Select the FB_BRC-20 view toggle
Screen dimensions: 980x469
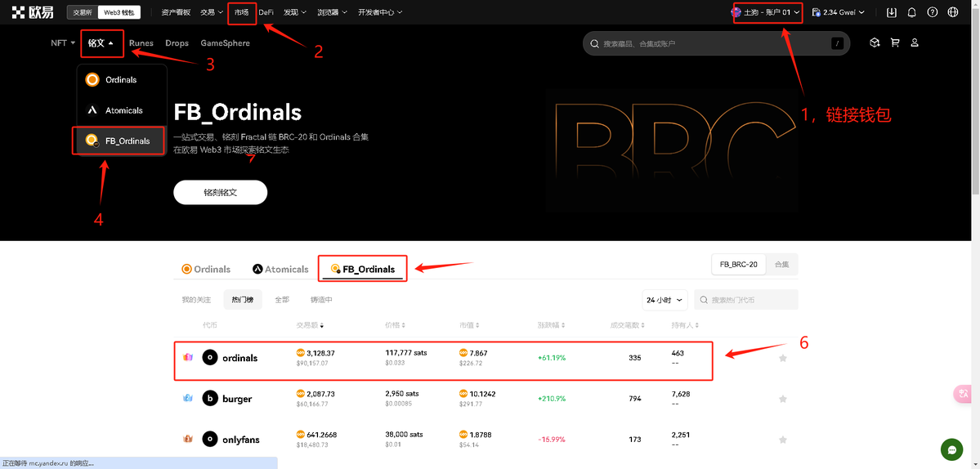click(x=739, y=264)
